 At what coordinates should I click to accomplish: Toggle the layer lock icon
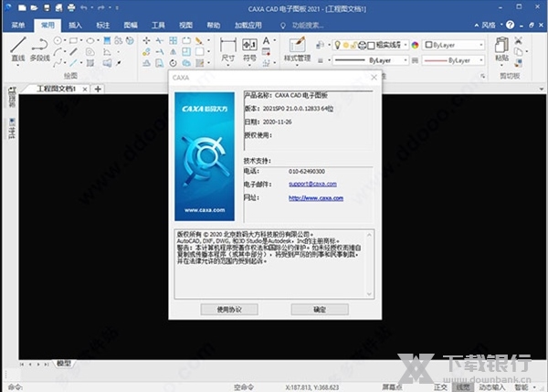click(x=354, y=45)
